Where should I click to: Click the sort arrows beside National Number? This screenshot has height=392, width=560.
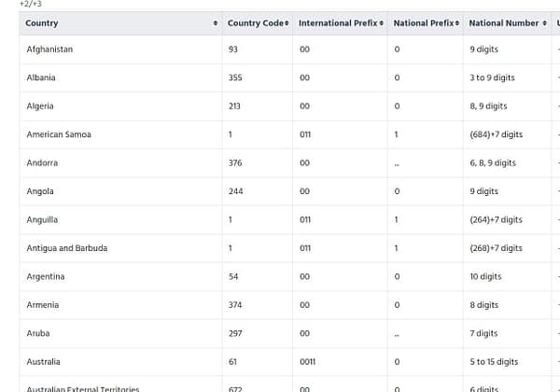[545, 23]
